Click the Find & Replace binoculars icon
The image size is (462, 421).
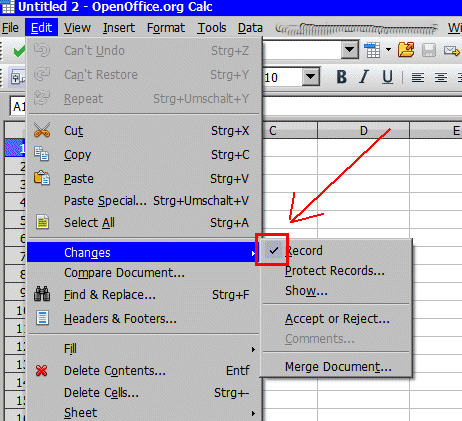tap(42, 294)
